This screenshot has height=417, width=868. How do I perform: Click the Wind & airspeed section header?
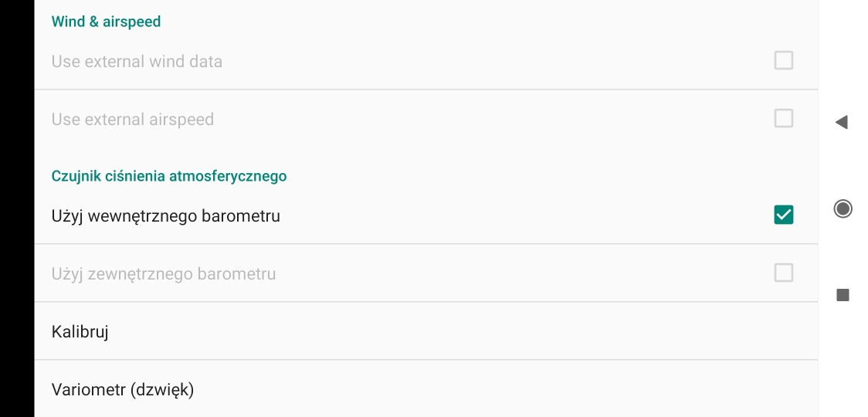(106, 22)
